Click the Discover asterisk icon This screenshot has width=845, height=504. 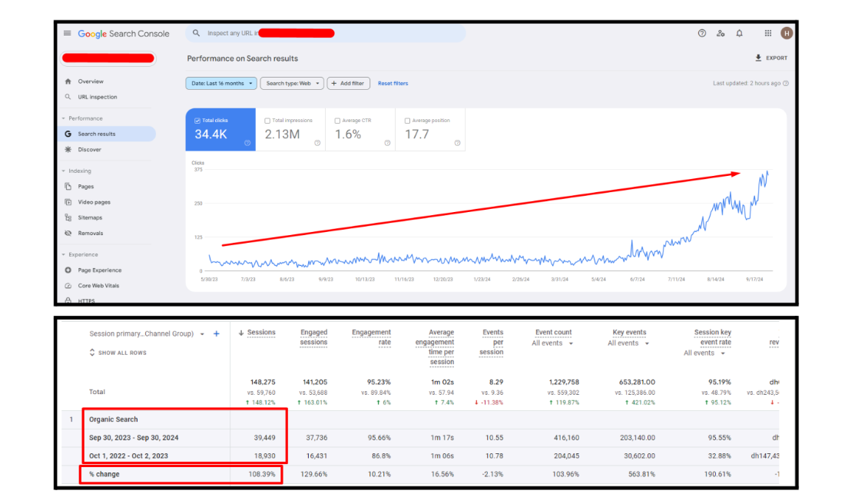pyautogui.click(x=68, y=149)
